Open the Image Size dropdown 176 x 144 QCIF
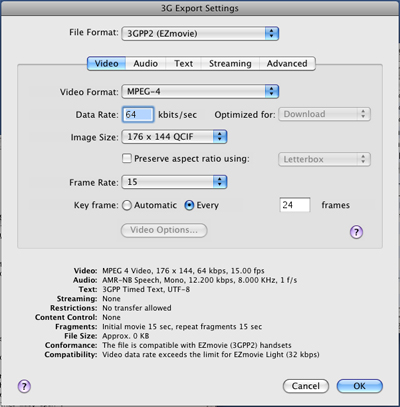The width and height of the screenshot is (400, 407). (174, 137)
